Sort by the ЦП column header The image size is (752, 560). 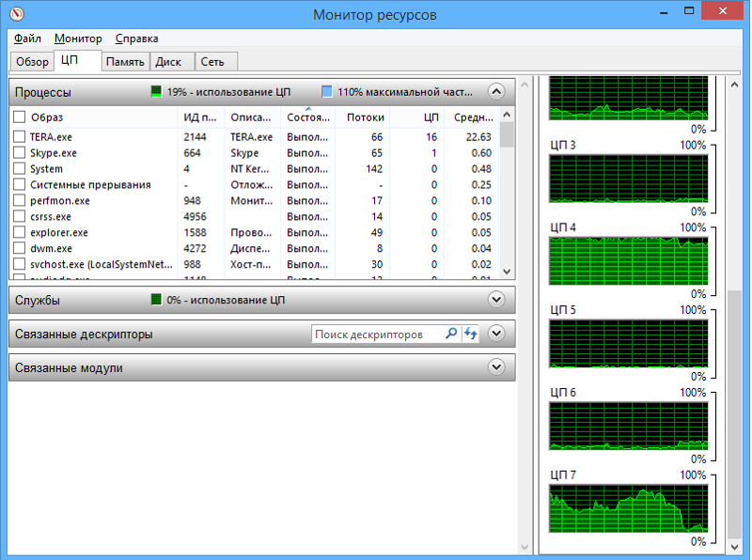(431, 117)
